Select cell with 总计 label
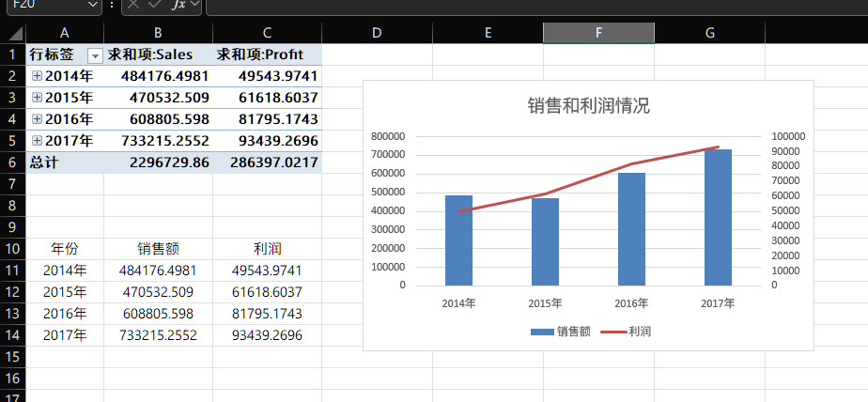This screenshot has width=868, height=402. point(64,162)
